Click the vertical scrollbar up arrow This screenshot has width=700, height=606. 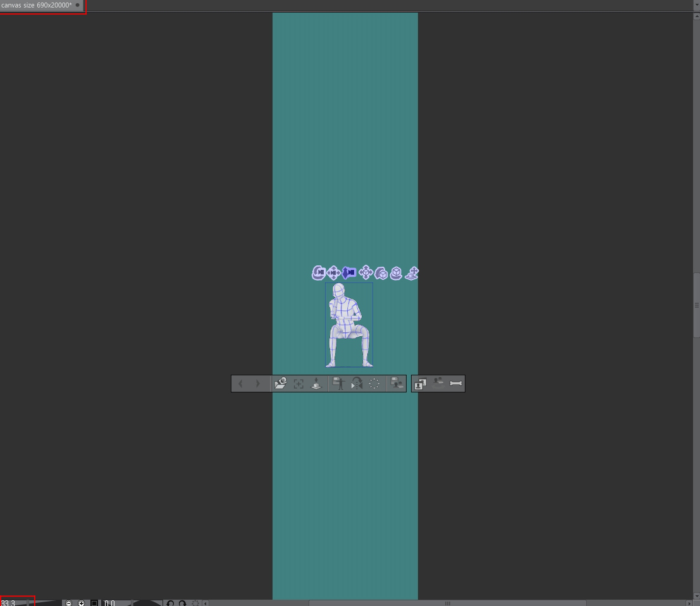pyautogui.click(x=696, y=16)
